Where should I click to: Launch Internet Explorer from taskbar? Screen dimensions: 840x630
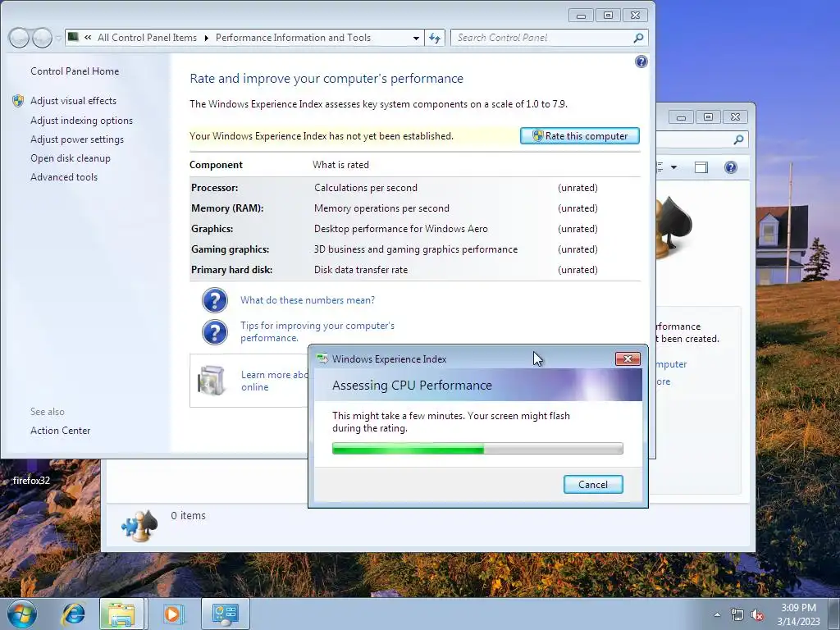(73, 614)
